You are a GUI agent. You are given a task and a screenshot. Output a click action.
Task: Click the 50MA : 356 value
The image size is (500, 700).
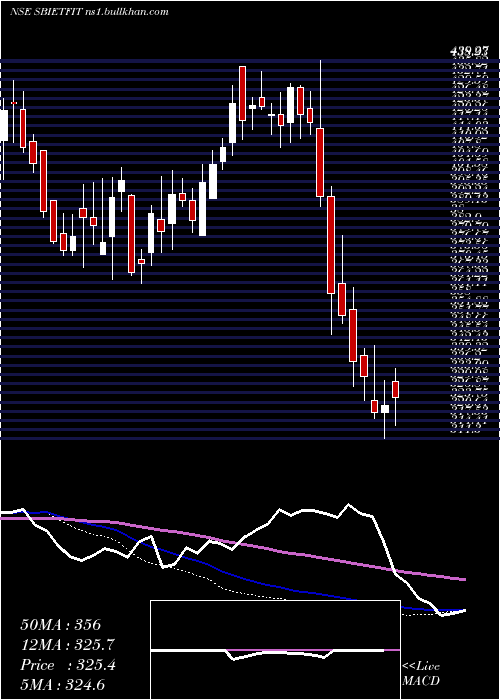coord(61,625)
